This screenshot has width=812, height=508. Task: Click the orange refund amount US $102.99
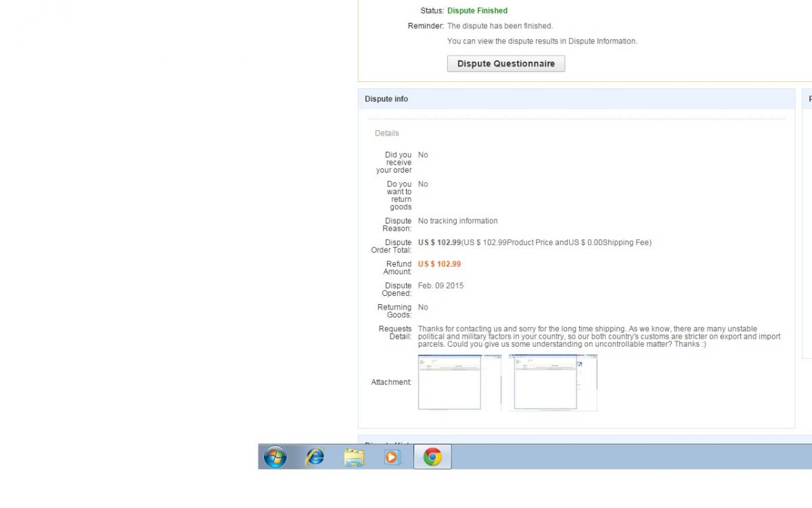pos(439,264)
